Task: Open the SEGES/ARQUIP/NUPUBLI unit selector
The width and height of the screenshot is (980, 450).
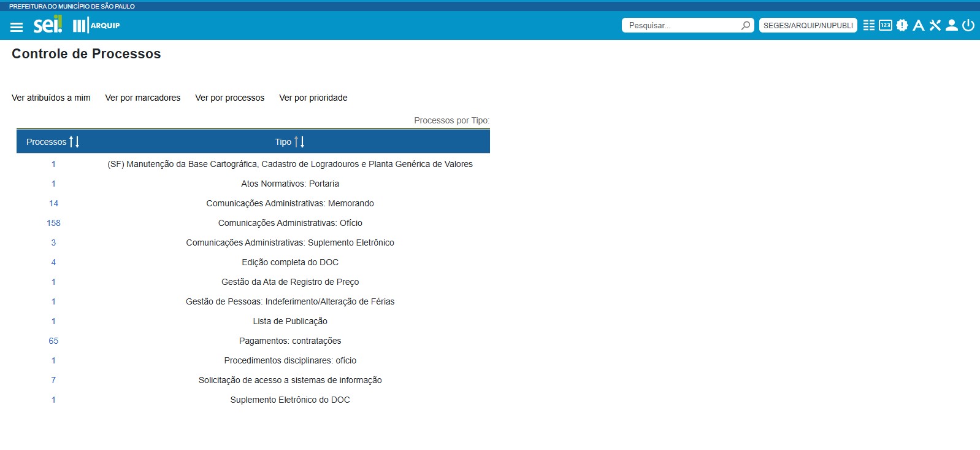Action: (808, 25)
